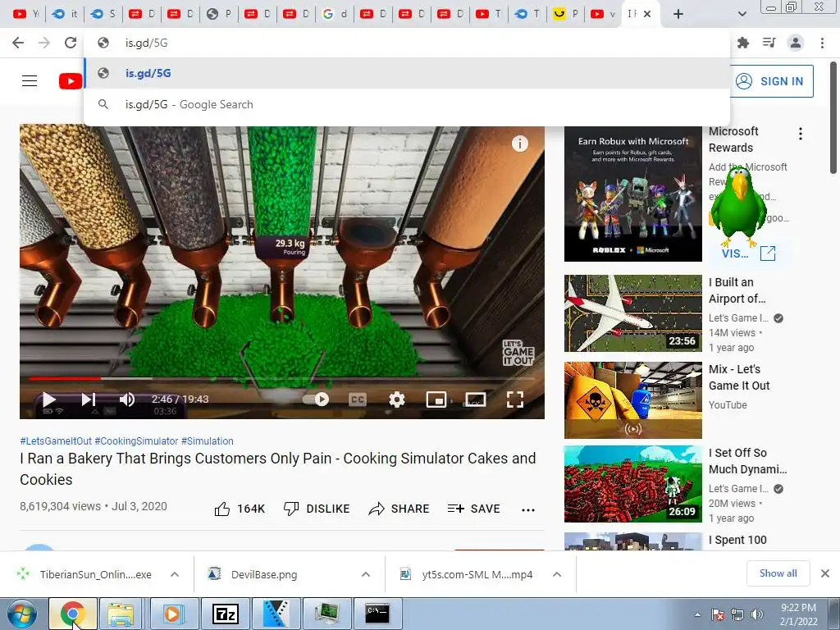
Task: Toggle closed captions CC button
Action: (358, 399)
